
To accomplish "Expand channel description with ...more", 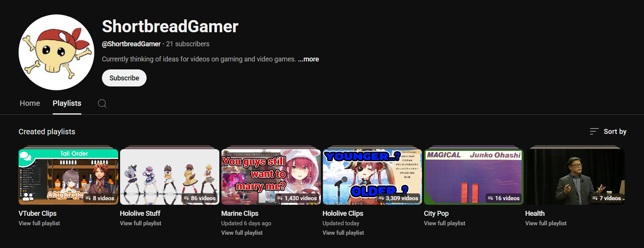I will pyautogui.click(x=308, y=59).
